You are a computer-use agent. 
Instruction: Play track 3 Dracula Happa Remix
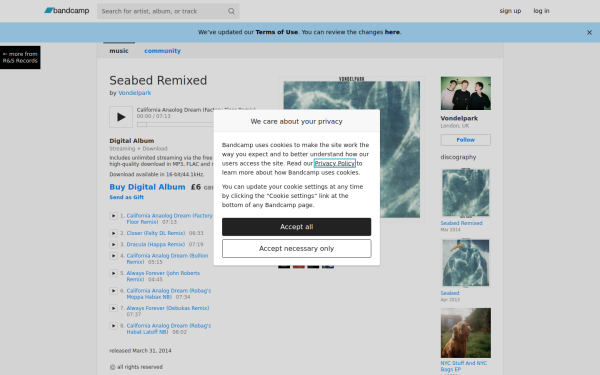pos(113,244)
